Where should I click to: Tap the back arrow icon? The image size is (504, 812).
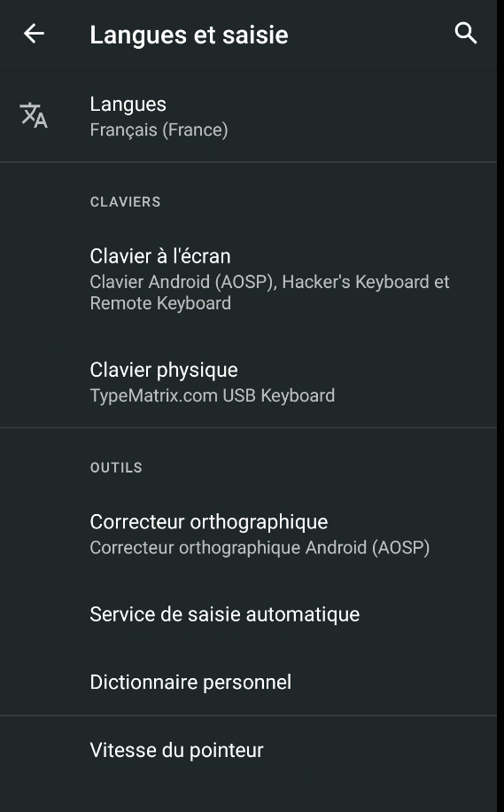[35, 35]
